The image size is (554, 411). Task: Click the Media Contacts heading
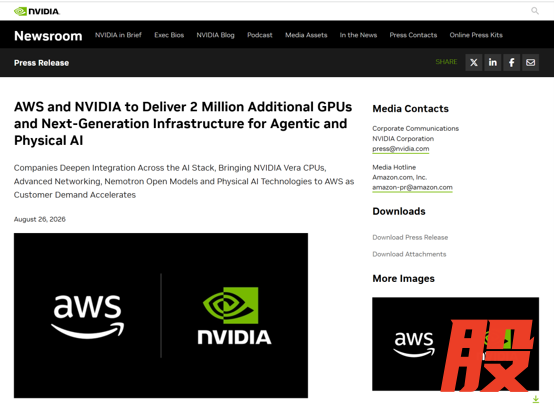[410, 108]
